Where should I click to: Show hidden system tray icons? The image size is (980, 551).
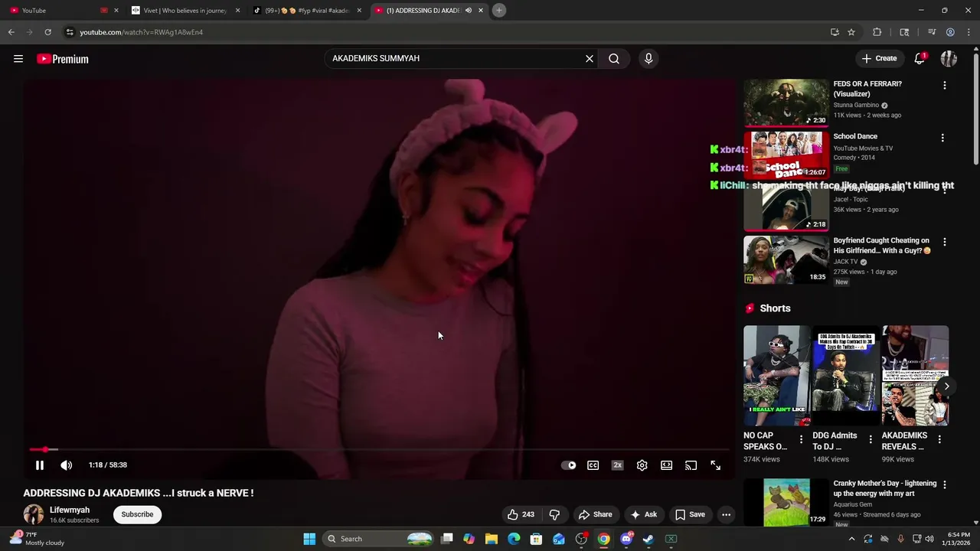pyautogui.click(x=851, y=539)
